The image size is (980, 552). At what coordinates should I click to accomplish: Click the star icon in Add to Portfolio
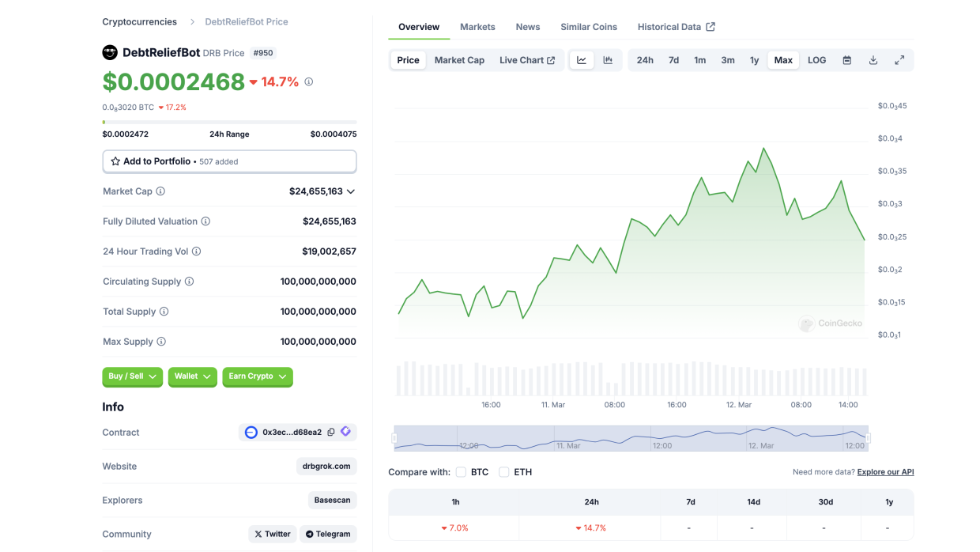click(115, 161)
